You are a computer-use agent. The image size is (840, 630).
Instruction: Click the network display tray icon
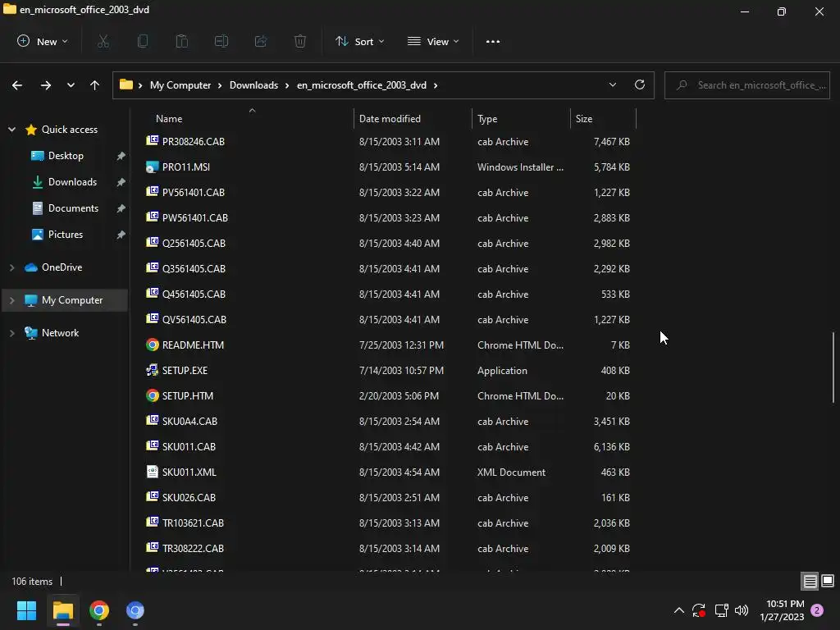point(722,610)
